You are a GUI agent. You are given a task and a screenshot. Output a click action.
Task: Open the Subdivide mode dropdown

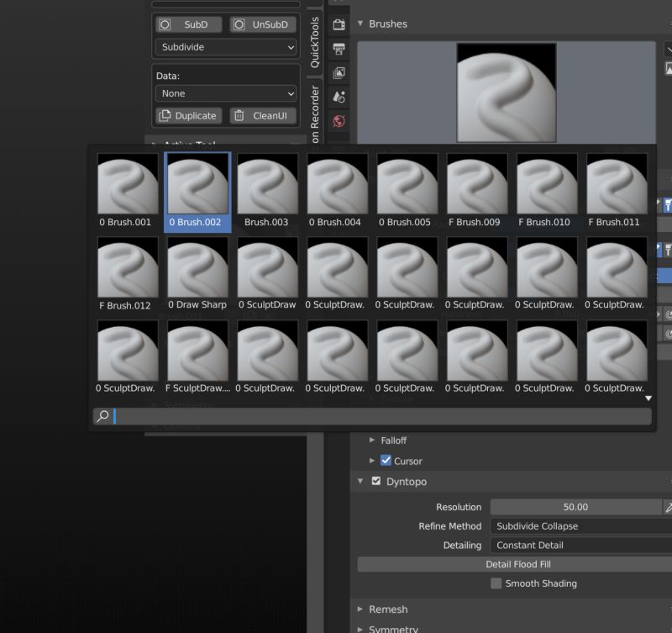[225, 47]
